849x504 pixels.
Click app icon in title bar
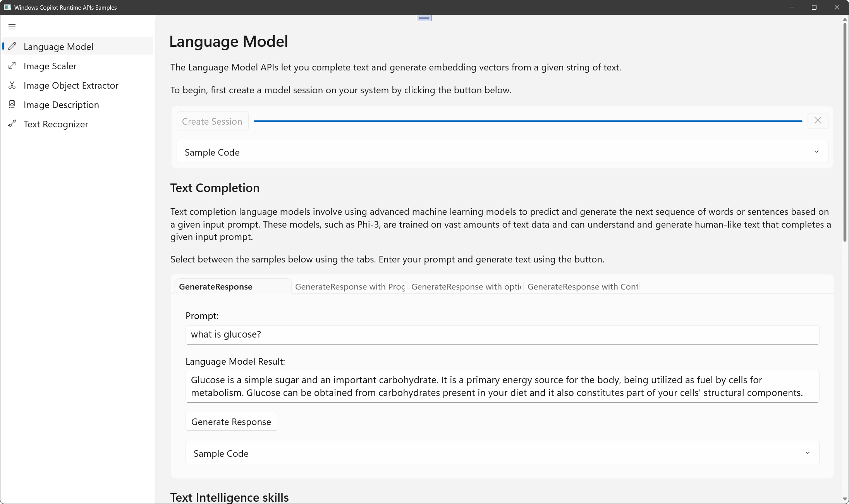point(7,7)
